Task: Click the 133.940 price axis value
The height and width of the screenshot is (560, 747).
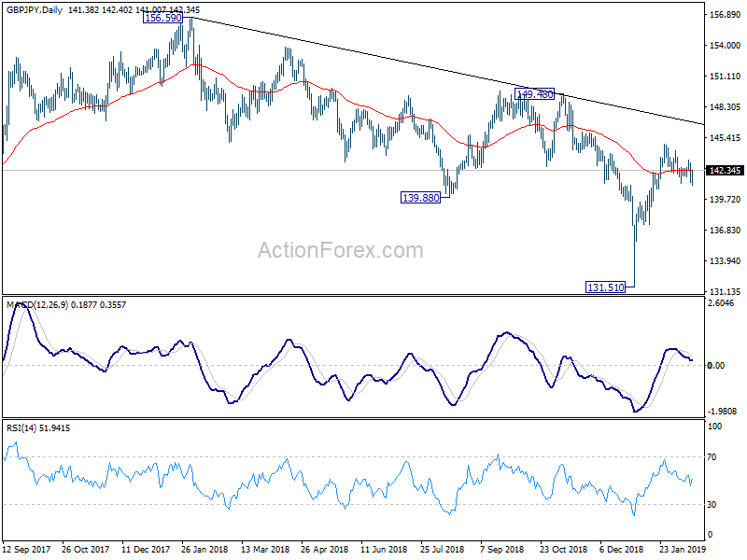Action: (x=726, y=261)
